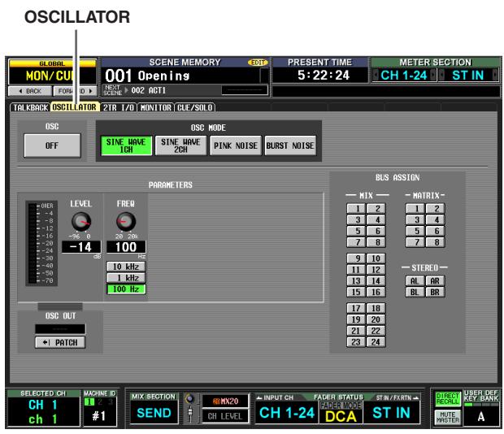The image size is (504, 434).
Task: Select INPUT CH fader status CH 1-24
Action: pos(287,413)
